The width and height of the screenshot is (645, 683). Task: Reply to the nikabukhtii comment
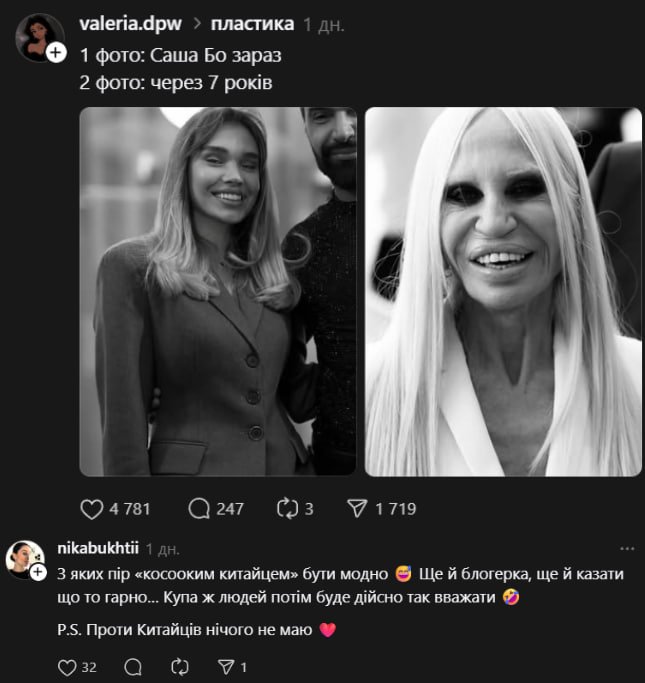click(x=132, y=667)
